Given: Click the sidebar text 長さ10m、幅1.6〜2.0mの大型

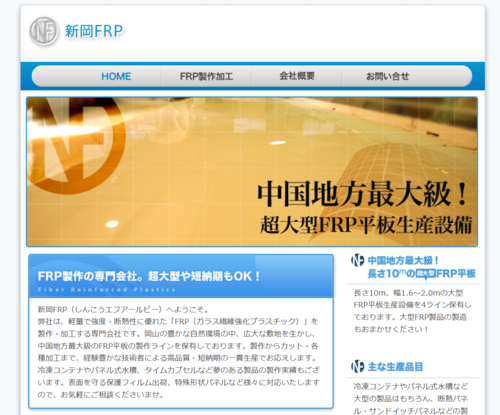Looking at the screenshot, I should (408, 293).
